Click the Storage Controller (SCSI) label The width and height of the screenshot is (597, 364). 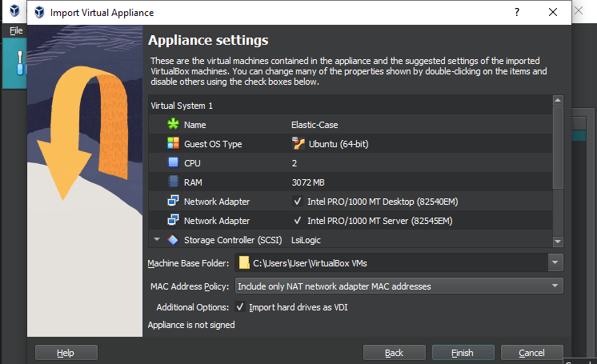(x=233, y=240)
